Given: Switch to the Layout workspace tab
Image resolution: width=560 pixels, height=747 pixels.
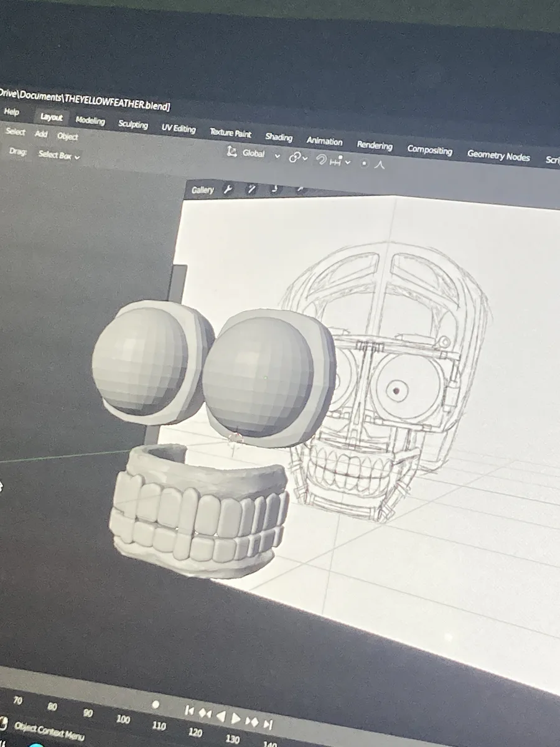Looking at the screenshot, I should tap(52, 116).
